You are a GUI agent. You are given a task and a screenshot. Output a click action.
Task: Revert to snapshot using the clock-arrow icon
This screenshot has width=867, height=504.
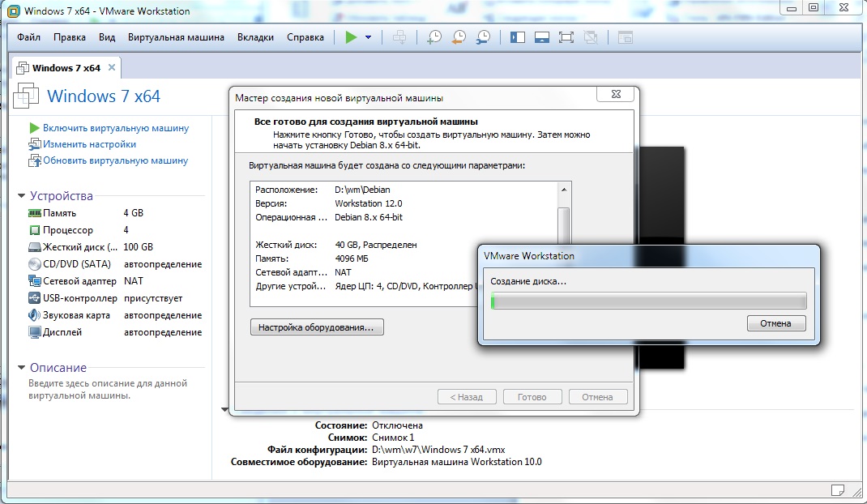pos(459,37)
